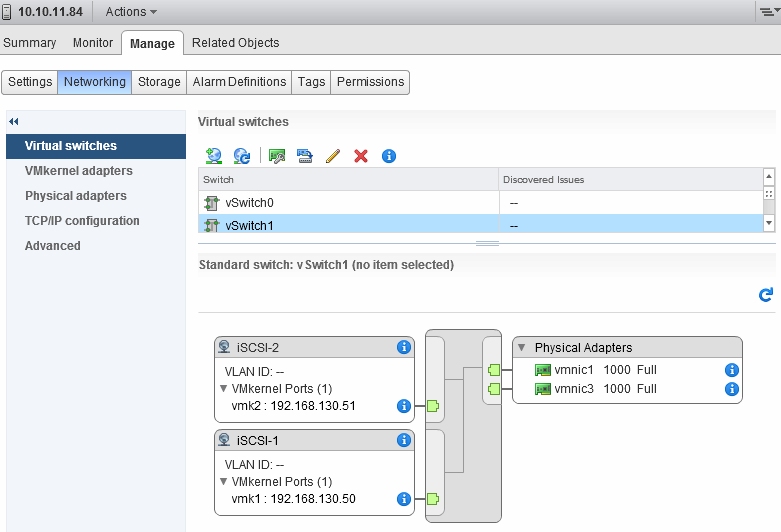Switch to the Monitor tab
The height and width of the screenshot is (532, 781).
(93, 43)
